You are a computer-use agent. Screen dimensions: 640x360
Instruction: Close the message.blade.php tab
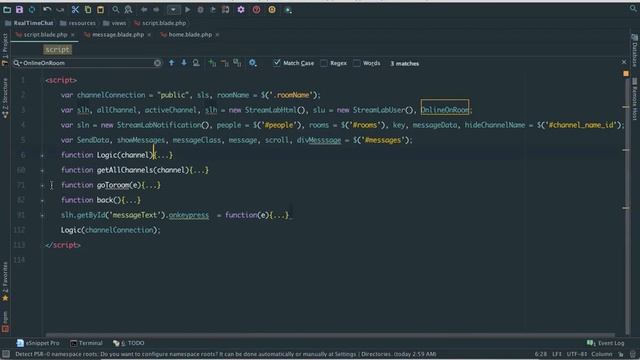pyautogui.click(x=149, y=35)
